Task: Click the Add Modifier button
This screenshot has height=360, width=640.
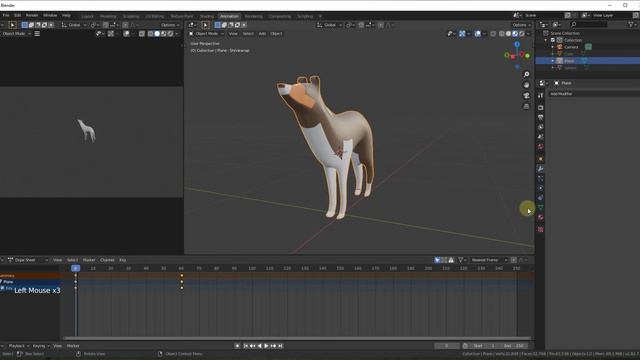Action: [x=594, y=94]
